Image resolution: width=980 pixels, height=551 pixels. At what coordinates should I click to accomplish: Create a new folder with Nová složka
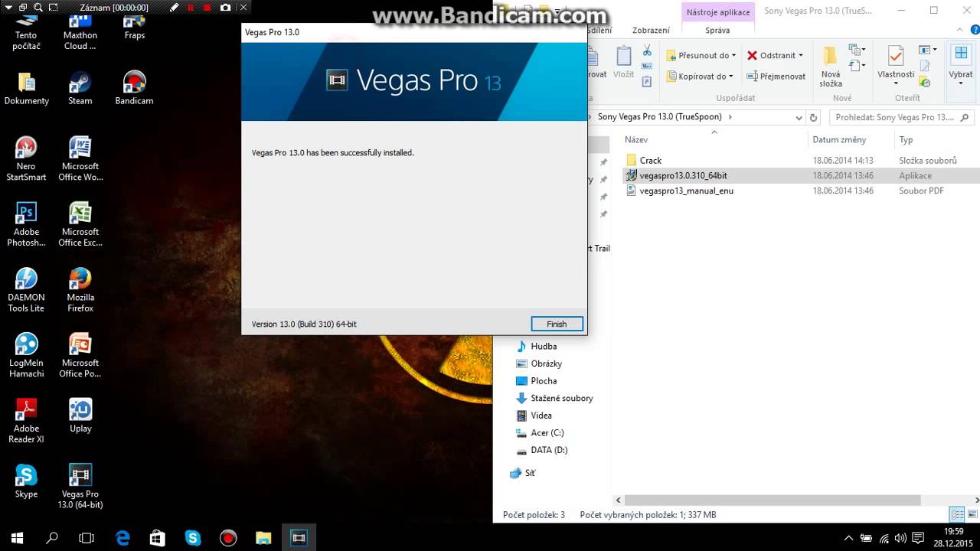pos(831,67)
